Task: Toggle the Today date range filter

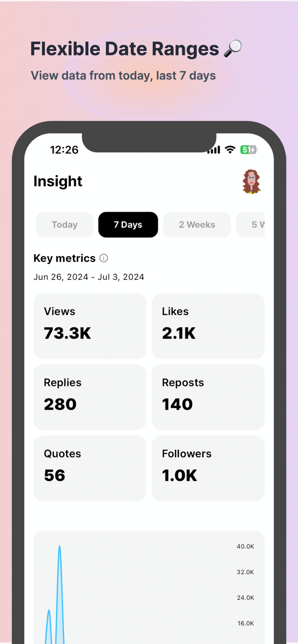Action: click(x=64, y=225)
